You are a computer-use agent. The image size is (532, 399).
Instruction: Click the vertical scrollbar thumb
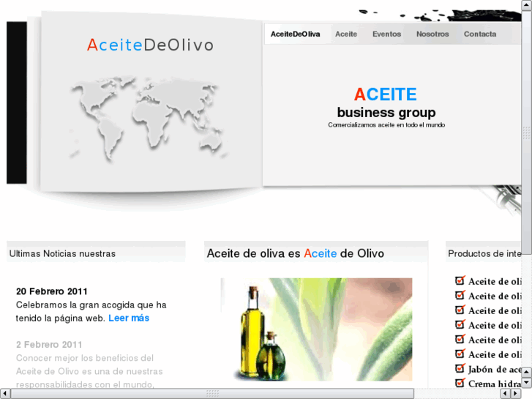coord(526,133)
